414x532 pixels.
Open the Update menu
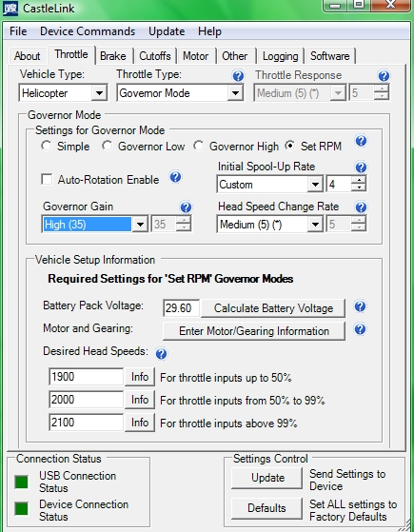(x=167, y=31)
